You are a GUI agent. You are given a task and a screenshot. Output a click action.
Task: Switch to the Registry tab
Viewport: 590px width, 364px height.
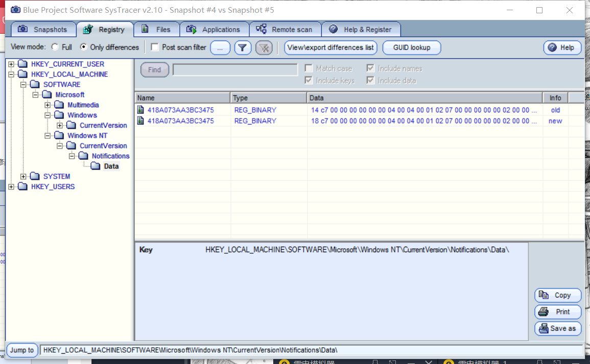coord(105,29)
